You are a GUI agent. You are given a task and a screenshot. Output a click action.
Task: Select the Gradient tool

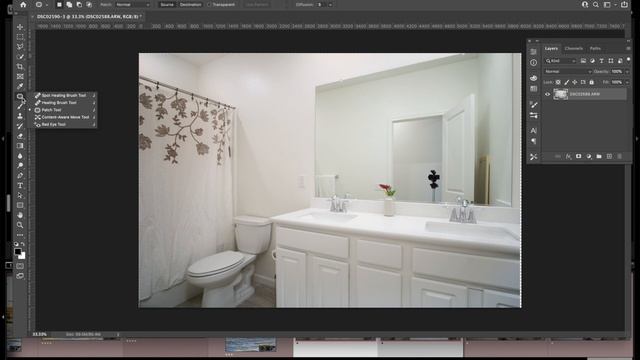(20, 146)
